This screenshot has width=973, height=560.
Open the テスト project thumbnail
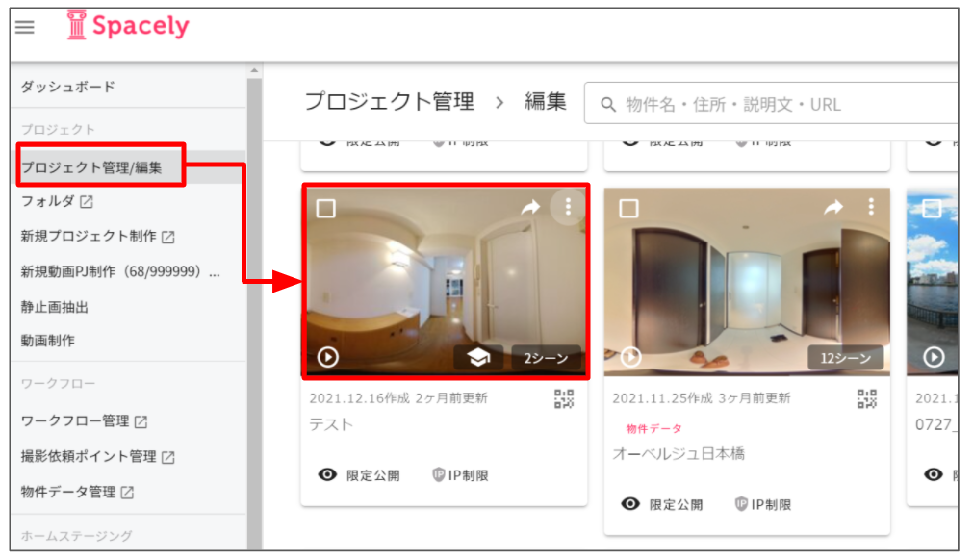coord(445,282)
